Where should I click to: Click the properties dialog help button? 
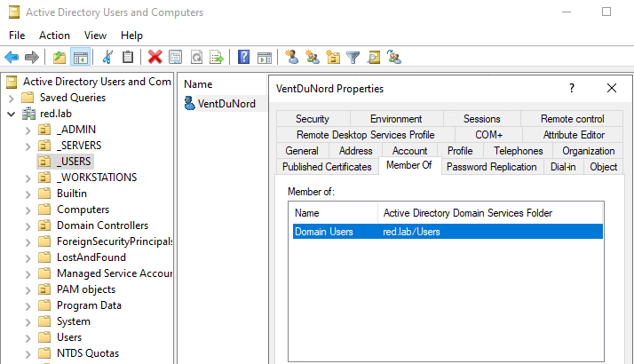coord(572,88)
